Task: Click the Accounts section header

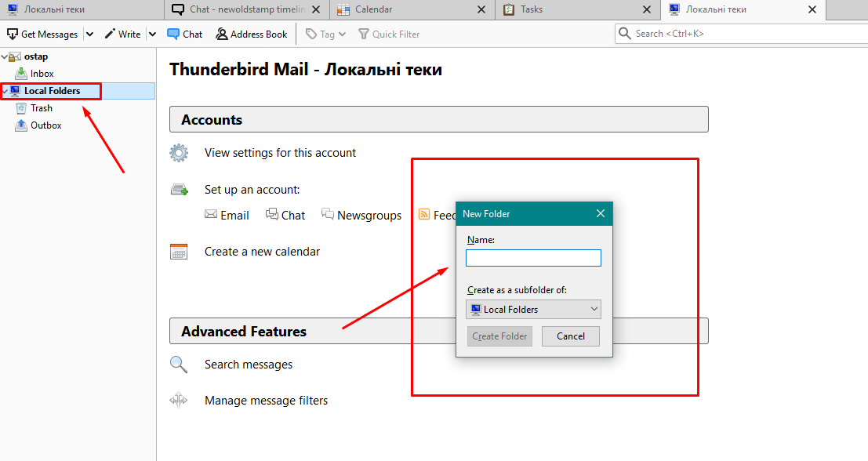Action: (439, 119)
